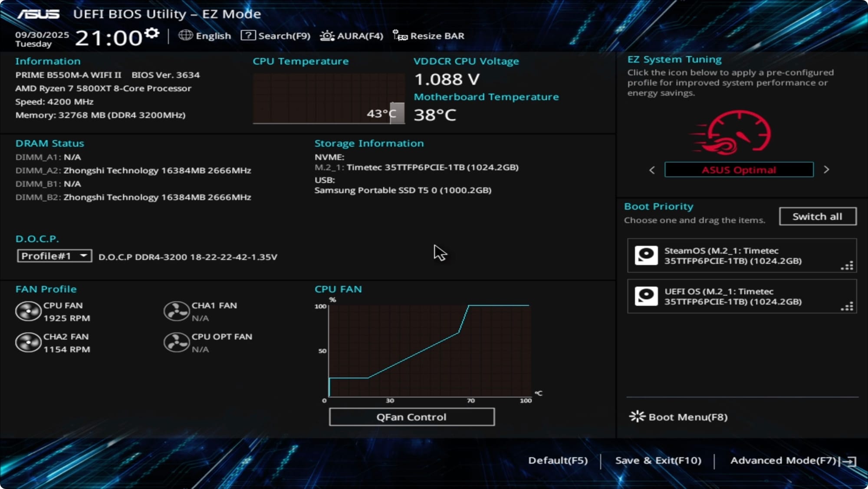The width and height of the screenshot is (868, 489).
Task: Click the right chevron to change tuning profile
Action: tap(826, 170)
